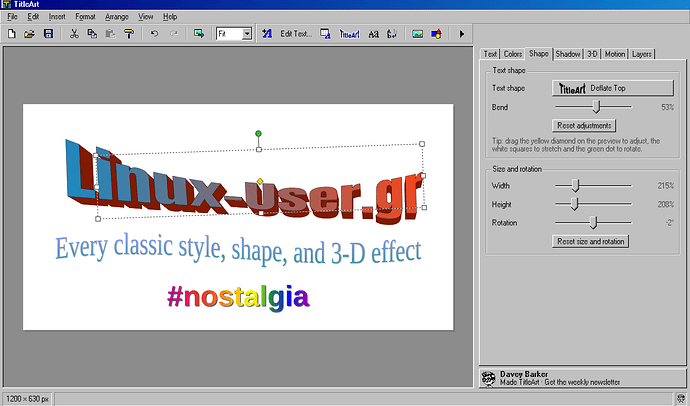Click the bottom-left corner selection handle
Image resolution: width=690 pixels, height=406 pixels.
click(98, 219)
